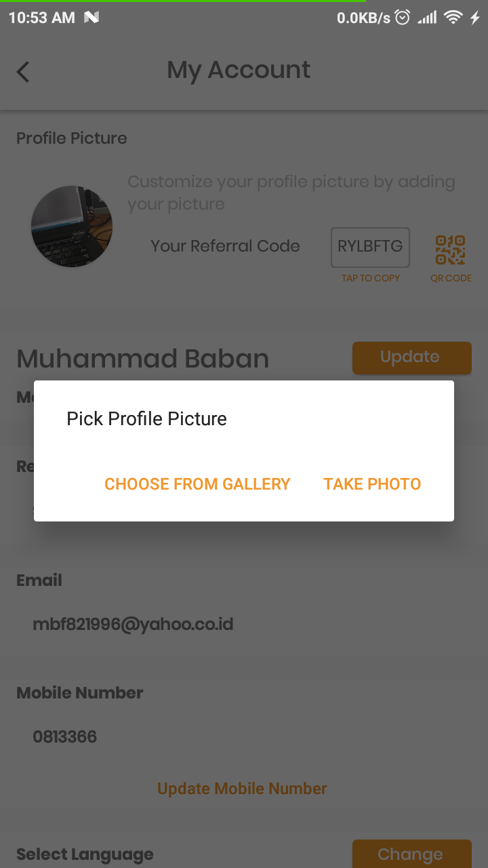488x868 pixels.
Task: Go back using the arrow icon
Action: click(x=24, y=71)
